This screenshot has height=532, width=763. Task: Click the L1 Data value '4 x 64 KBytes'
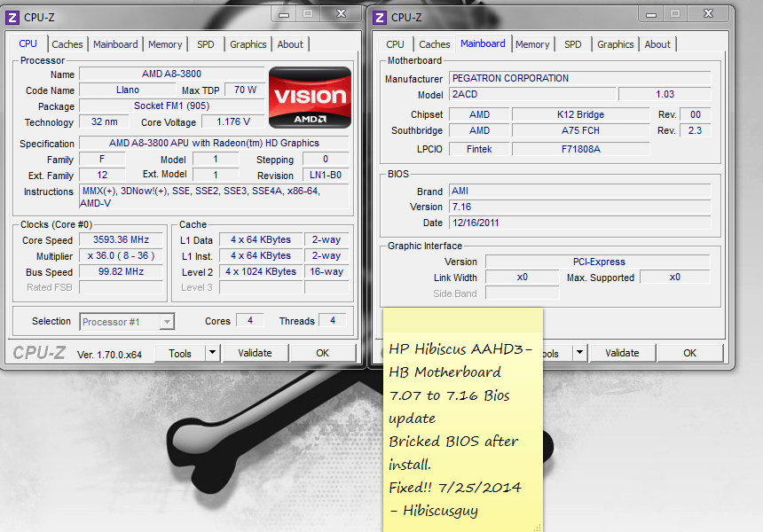click(261, 239)
